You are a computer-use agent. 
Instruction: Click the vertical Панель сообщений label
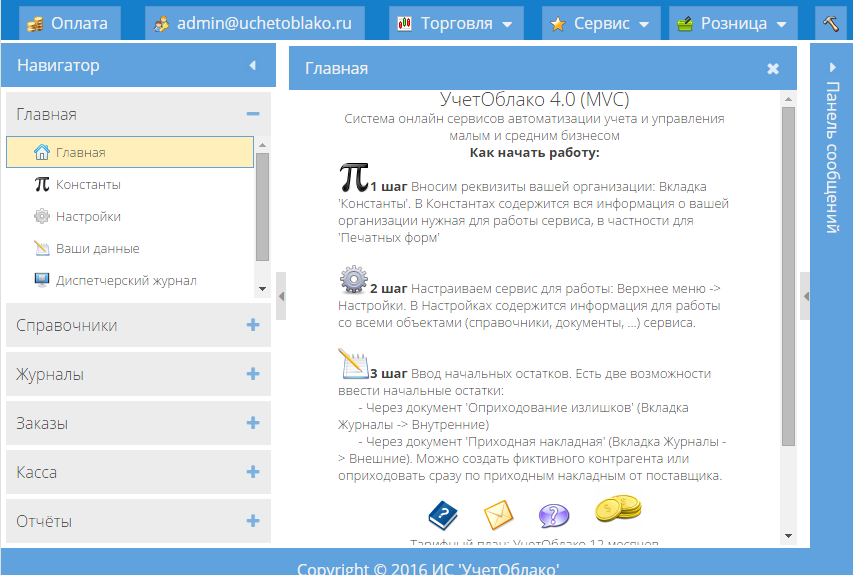(832, 157)
